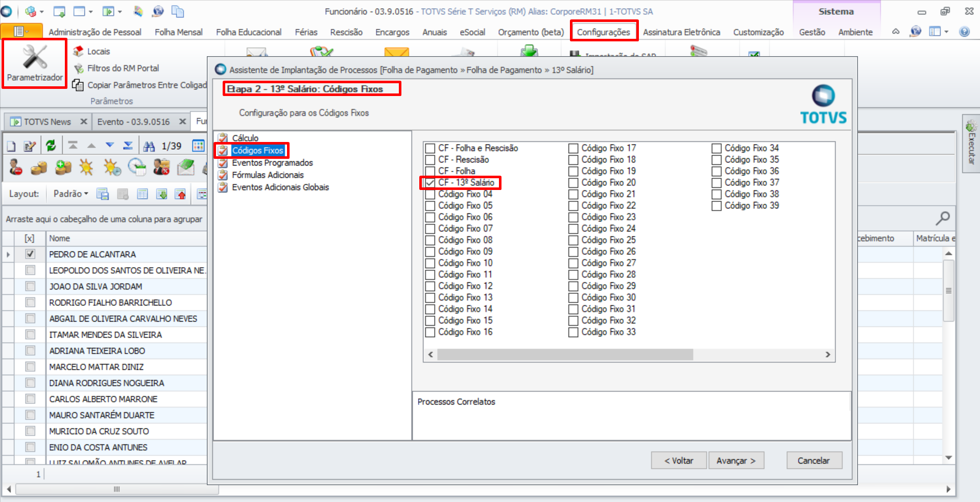This screenshot has height=502, width=980.
Task: Click the envelope with money icon
Action: [185, 168]
